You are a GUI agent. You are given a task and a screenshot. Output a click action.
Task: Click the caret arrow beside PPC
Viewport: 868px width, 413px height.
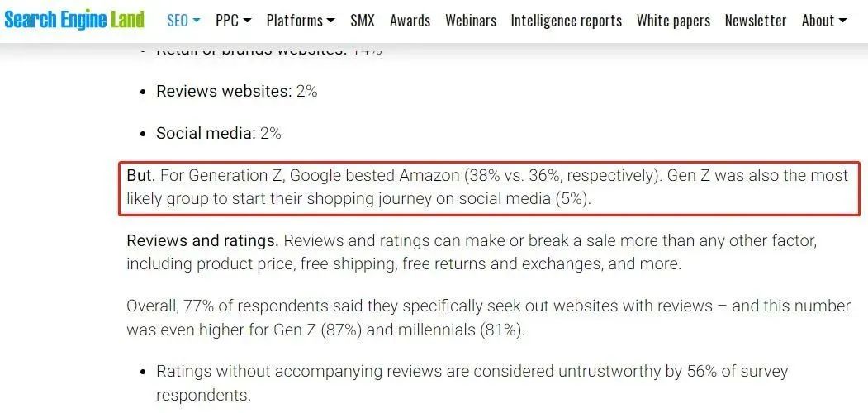tap(247, 21)
